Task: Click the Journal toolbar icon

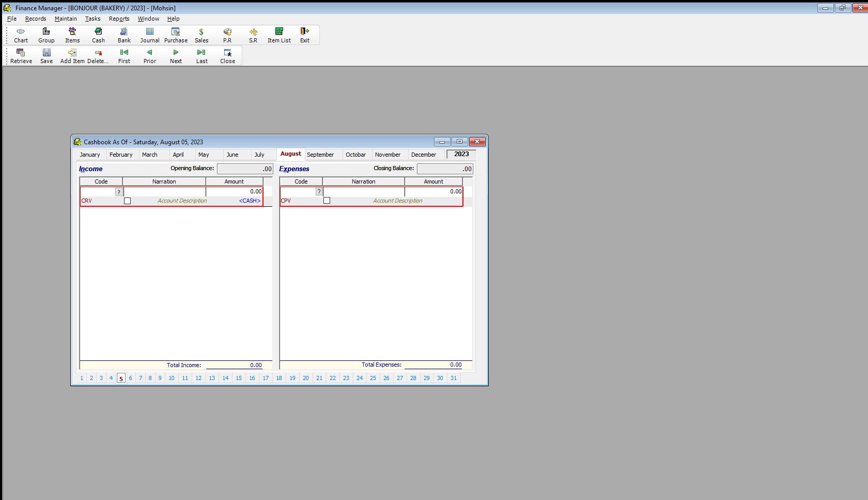Action: [x=150, y=35]
